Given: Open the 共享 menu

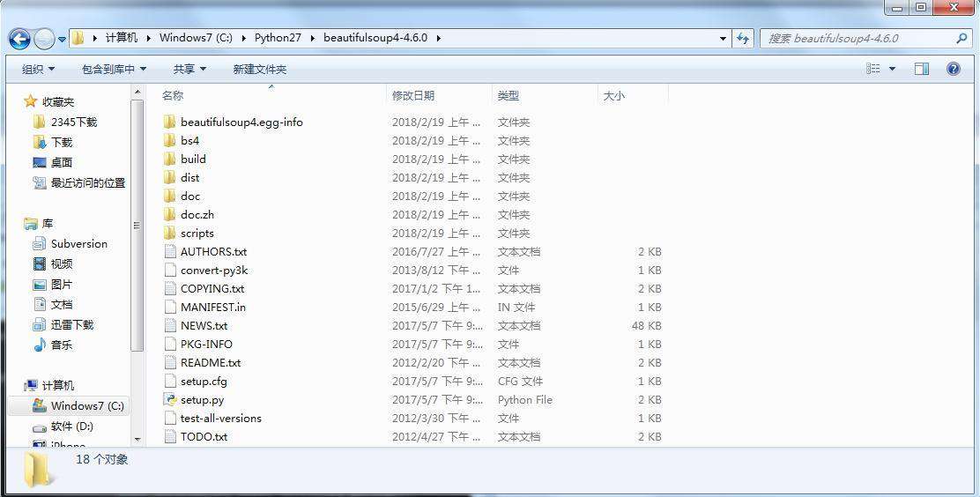Looking at the screenshot, I should (x=189, y=69).
